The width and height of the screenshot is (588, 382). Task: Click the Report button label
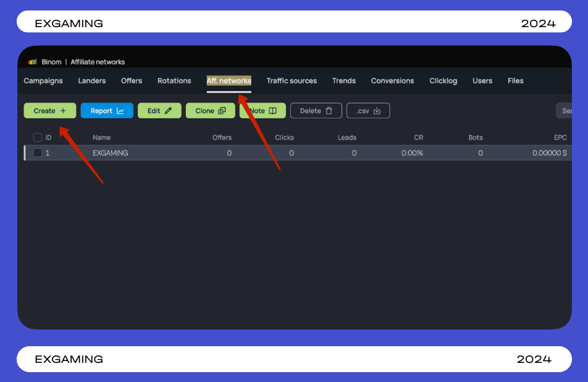click(x=101, y=111)
